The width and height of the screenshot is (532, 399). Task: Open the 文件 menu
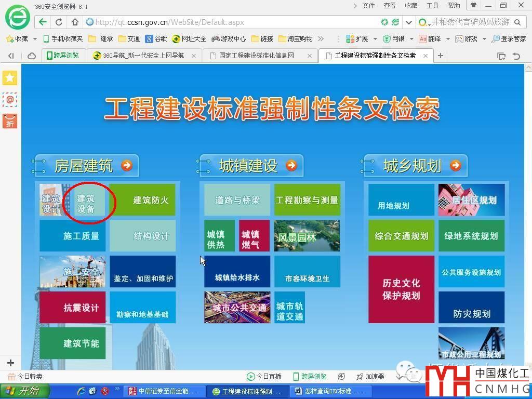pos(368,5)
